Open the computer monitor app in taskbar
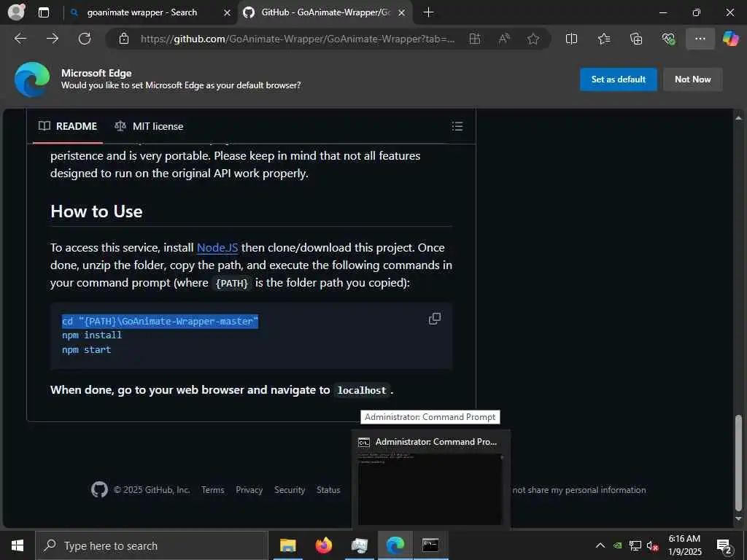The width and height of the screenshot is (747, 560). point(359,545)
